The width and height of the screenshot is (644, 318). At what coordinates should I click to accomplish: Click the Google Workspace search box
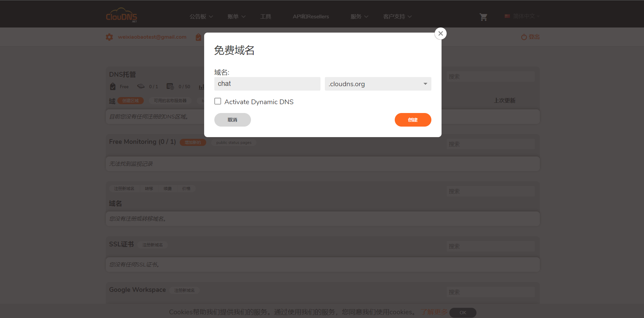point(490,292)
